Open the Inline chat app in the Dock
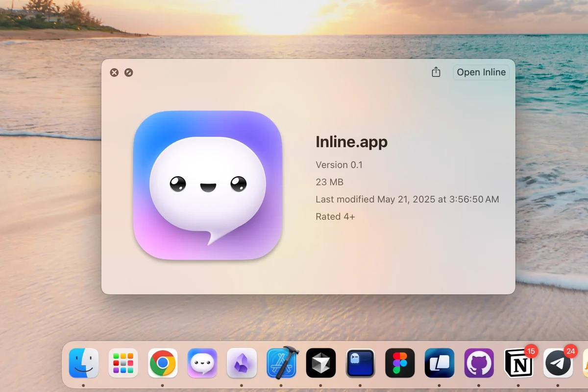 click(202, 363)
